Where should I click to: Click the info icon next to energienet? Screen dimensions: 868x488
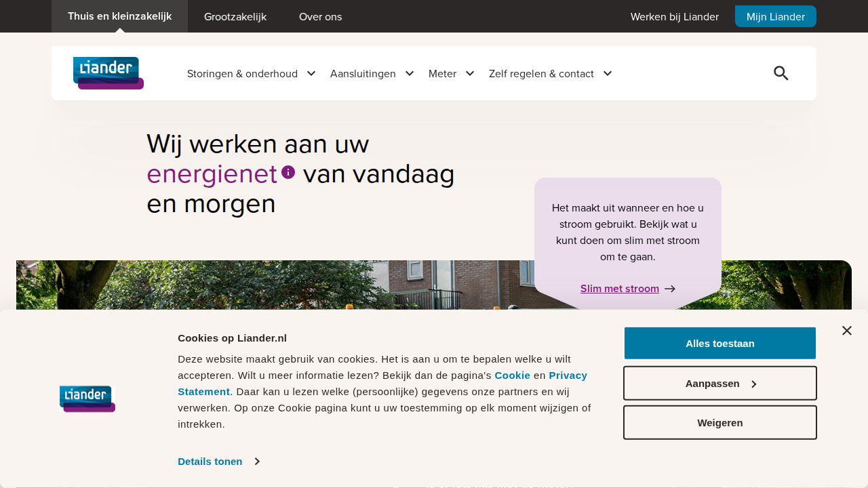click(289, 171)
